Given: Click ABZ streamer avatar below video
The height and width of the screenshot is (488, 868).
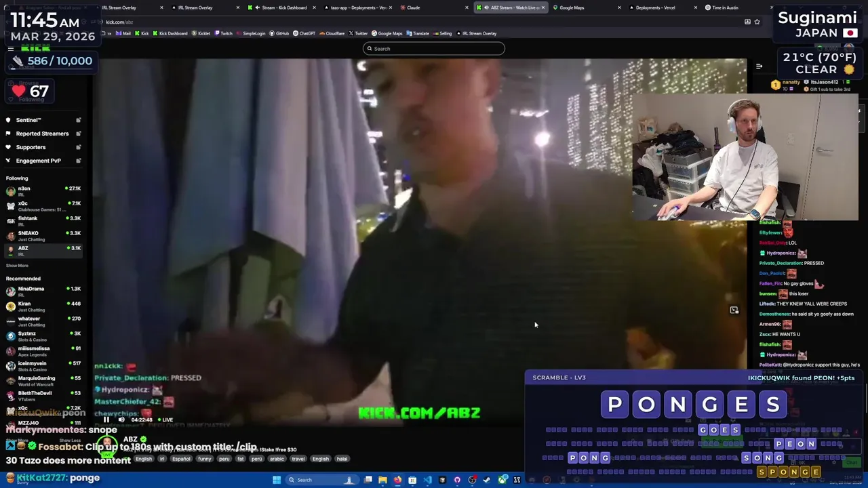Looking at the screenshot, I should click(x=107, y=445).
